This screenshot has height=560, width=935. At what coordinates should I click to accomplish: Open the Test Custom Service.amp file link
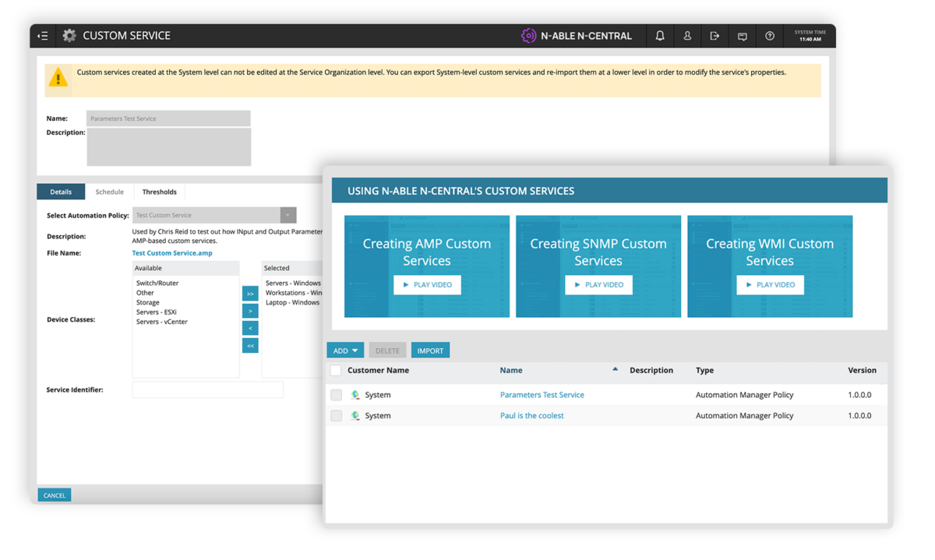coord(171,252)
